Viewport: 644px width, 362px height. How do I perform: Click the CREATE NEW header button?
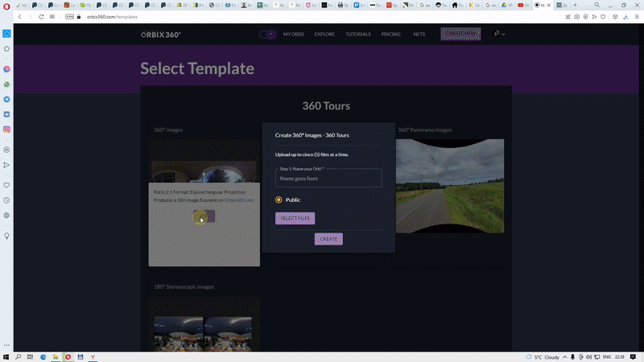click(x=460, y=34)
